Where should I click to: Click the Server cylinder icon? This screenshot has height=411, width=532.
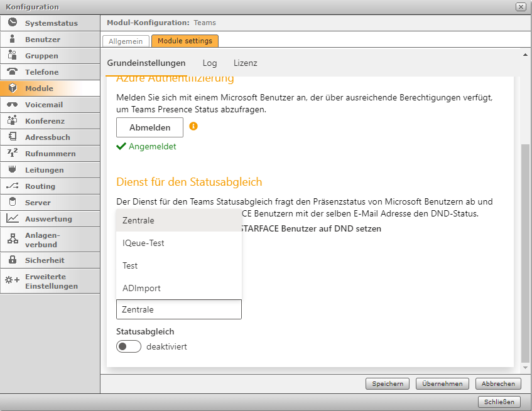point(13,201)
